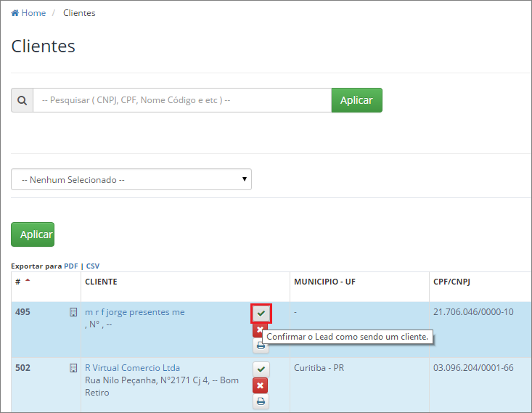This screenshot has height=413, width=532.
Task: Print record for client 495
Action: coord(261,345)
